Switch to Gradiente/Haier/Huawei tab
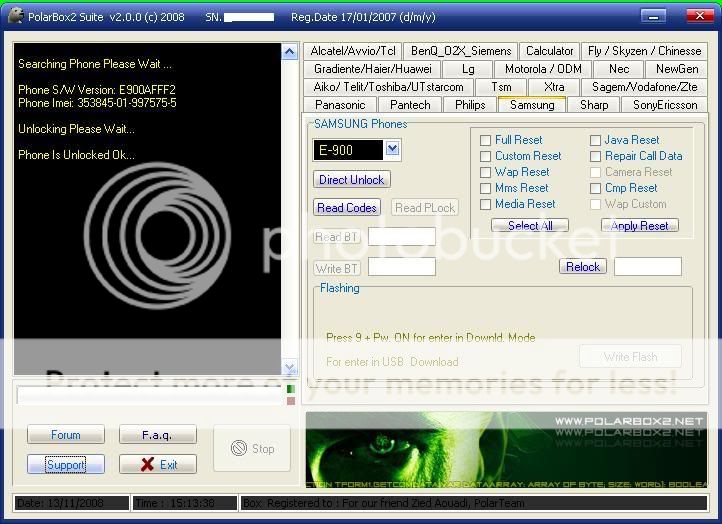This screenshot has width=722, height=524. pyautogui.click(x=373, y=69)
